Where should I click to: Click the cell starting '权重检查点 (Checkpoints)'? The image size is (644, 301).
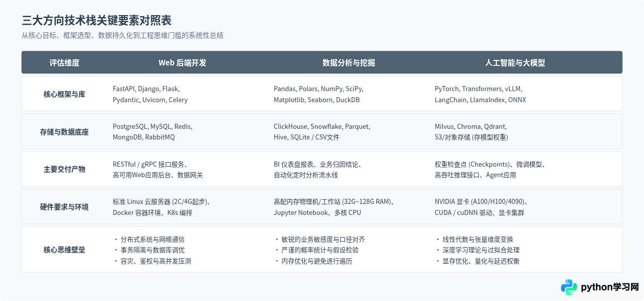pyautogui.click(x=490, y=170)
